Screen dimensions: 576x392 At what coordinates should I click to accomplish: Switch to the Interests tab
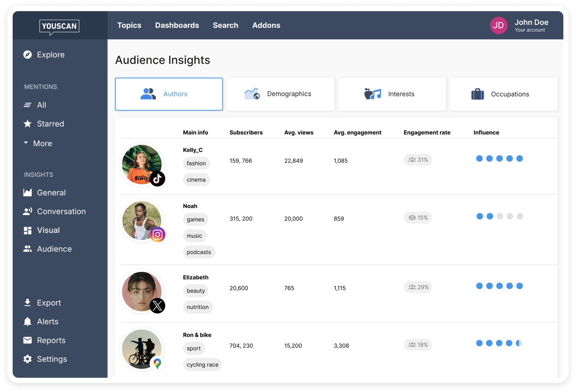pos(391,94)
